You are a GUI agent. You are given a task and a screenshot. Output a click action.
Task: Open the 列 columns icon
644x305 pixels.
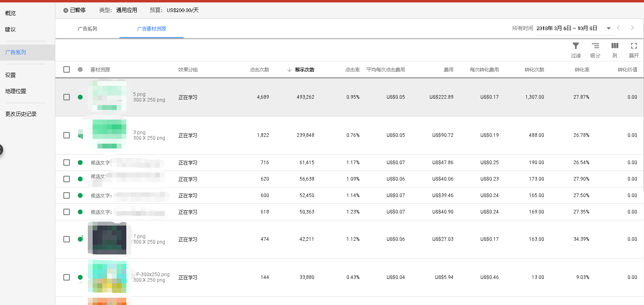[614, 46]
